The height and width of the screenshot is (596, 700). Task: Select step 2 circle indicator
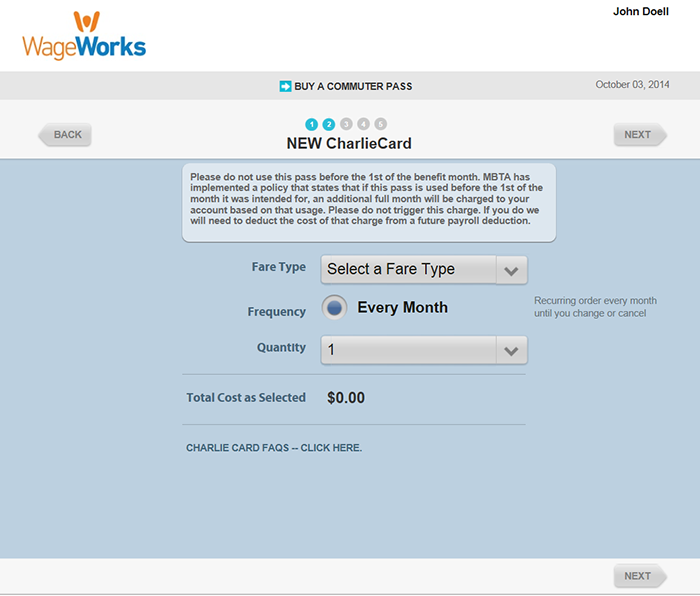tap(329, 124)
